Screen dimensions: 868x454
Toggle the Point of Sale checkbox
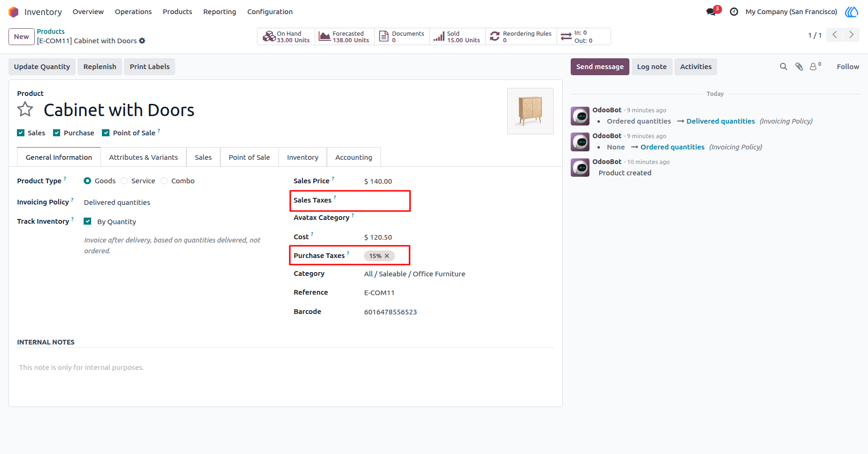[106, 133]
